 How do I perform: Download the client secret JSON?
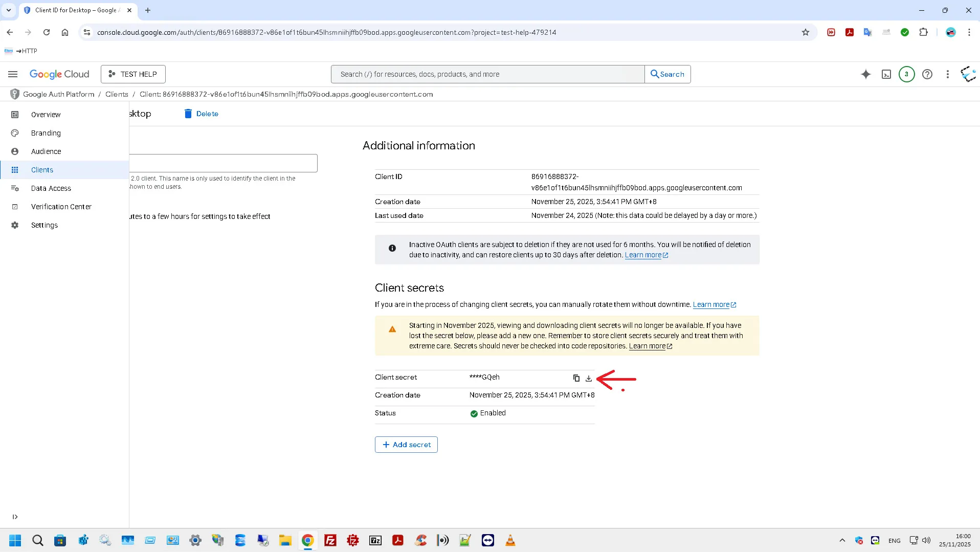pyautogui.click(x=589, y=378)
